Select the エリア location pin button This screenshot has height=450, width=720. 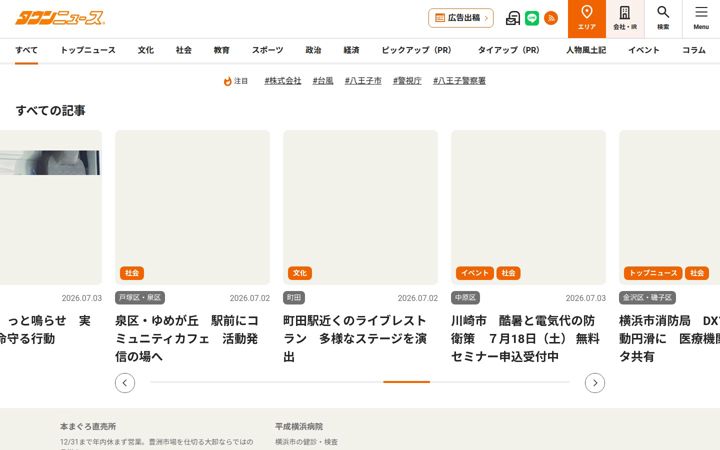point(587,19)
